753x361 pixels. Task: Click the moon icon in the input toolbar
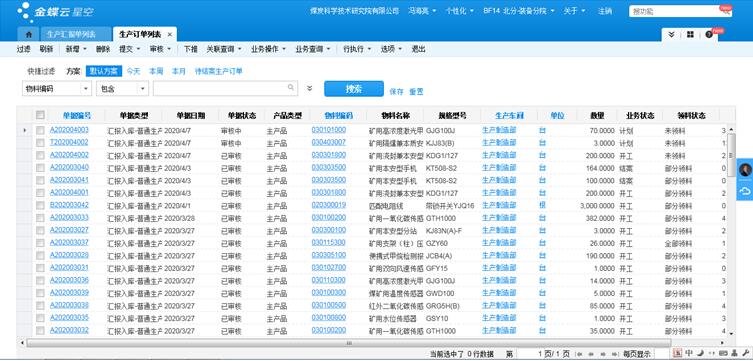coord(700,354)
